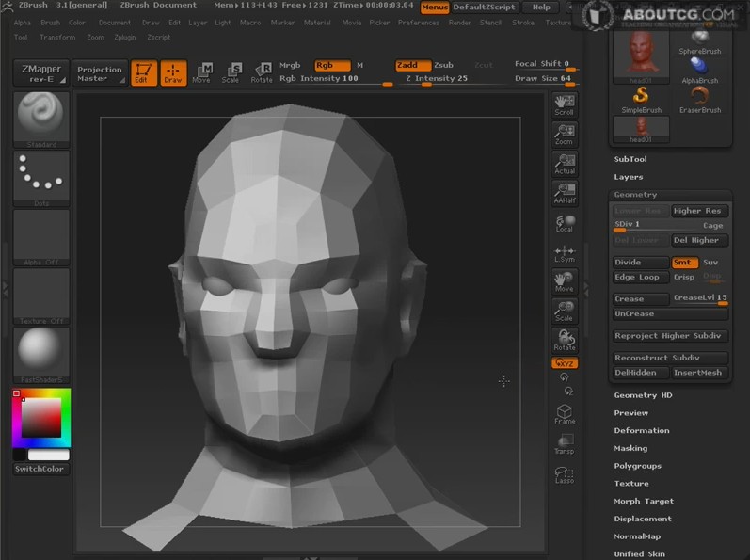
Task: Select the large head01 tool thumbnail
Action: [641, 56]
